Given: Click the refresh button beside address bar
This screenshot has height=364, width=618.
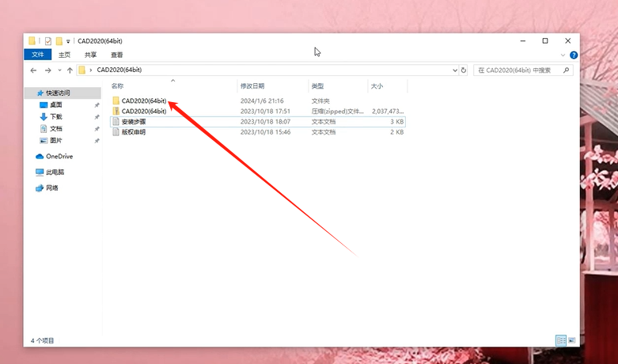Looking at the screenshot, I should click(464, 70).
